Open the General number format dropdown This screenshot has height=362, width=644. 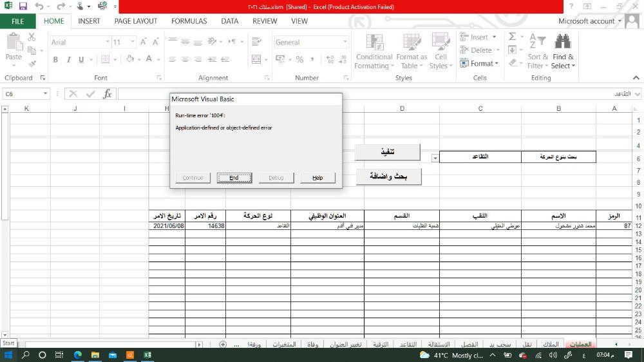click(x=345, y=42)
